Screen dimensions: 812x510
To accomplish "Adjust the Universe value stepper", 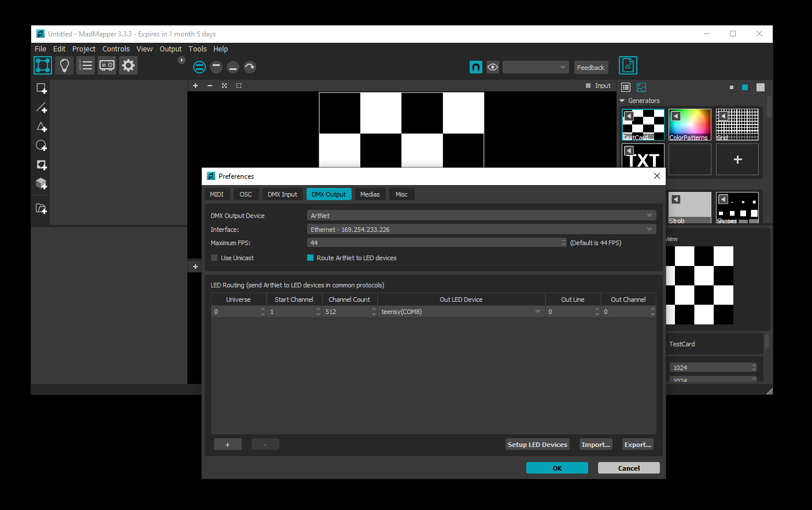I will pyautogui.click(x=263, y=312).
